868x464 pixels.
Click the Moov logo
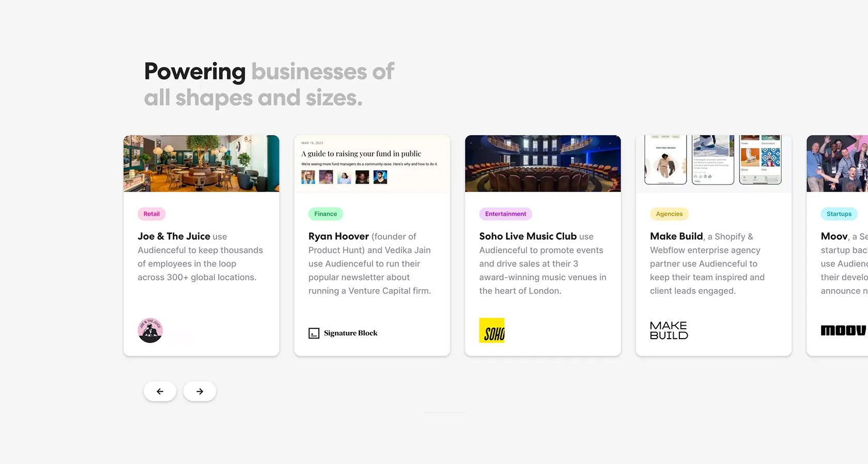click(x=844, y=330)
